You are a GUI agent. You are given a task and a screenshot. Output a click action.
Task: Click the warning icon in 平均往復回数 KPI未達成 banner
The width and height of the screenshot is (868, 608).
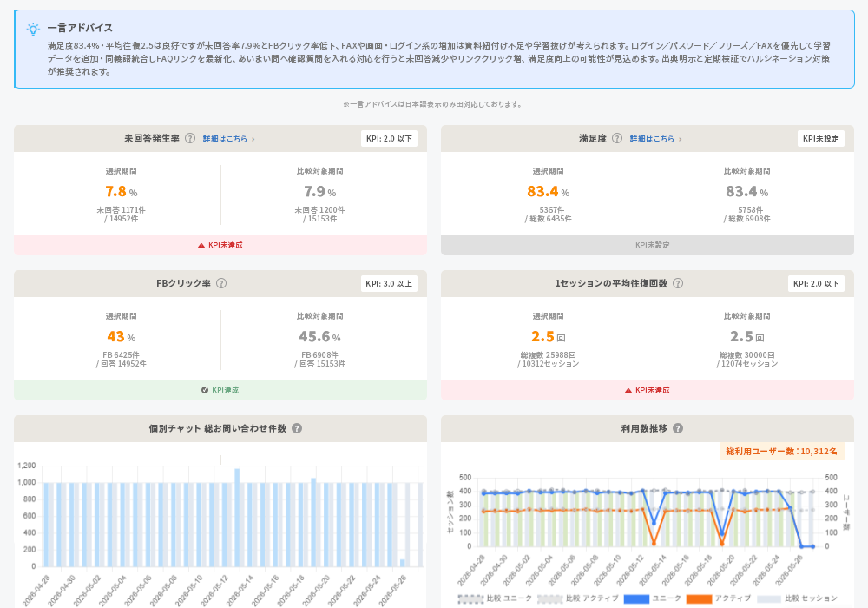[x=628, y=390]
